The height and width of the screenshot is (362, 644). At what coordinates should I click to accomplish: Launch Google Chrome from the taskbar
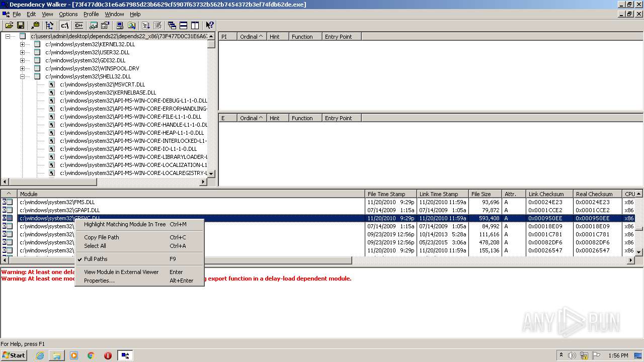tap(91, 355)
